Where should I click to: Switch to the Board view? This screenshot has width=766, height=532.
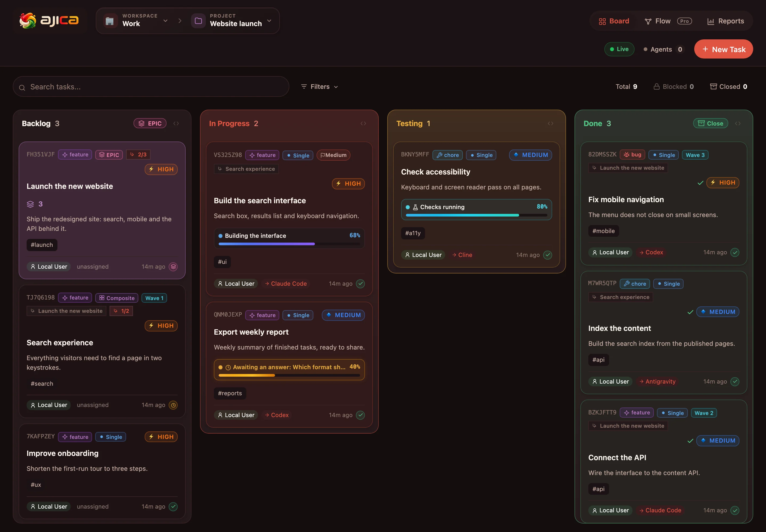tap(614, 21)
